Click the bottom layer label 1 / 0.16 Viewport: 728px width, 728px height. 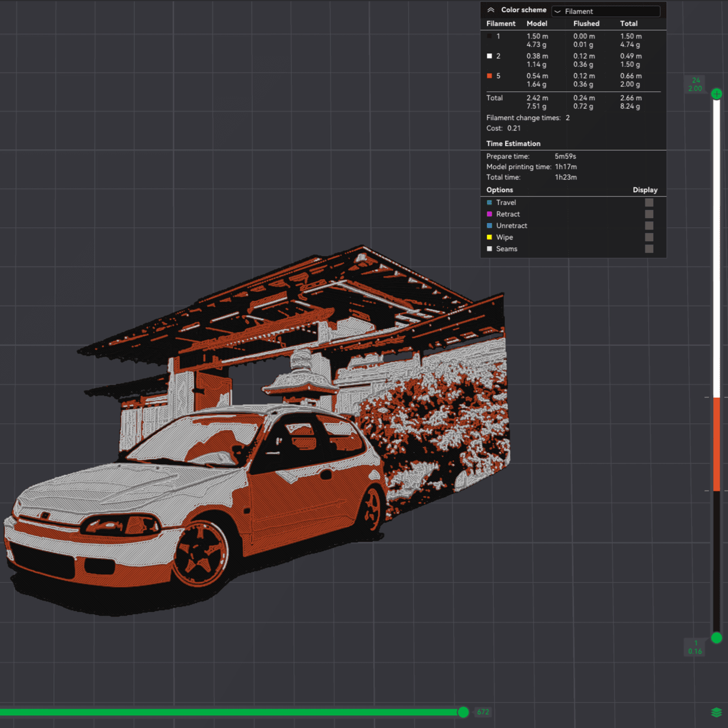(x=696, y=647)
